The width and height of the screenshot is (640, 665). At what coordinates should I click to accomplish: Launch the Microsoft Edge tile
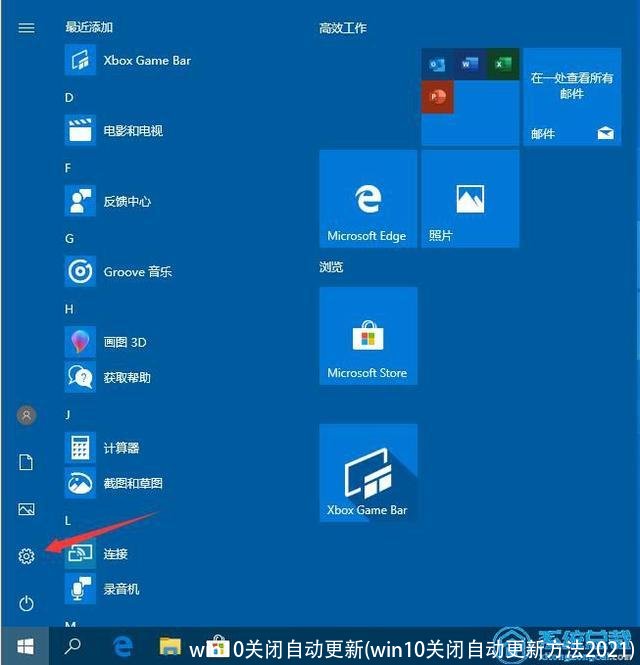pyautogui.click(x=368, y=198)
